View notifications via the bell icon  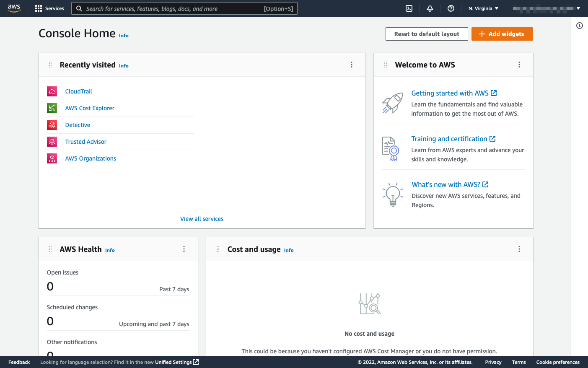[x=430, y=8]
